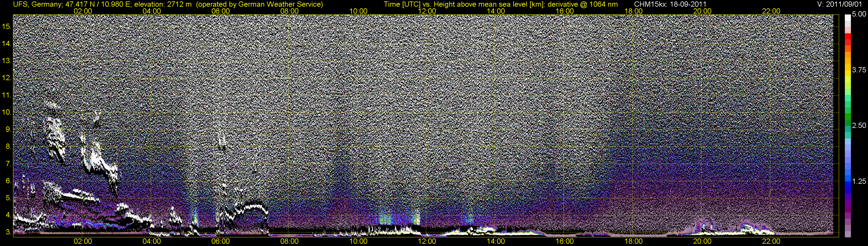The height and width of the screenshot is (246, 868).
Task: Click the green-yellow signal column near 11:45
Action: coord(417,217)
